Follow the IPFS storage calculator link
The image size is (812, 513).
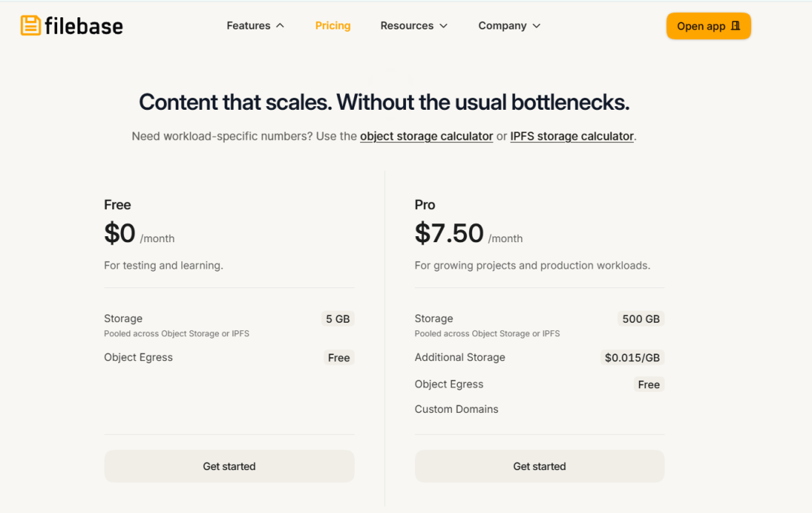tap(571, 136)
